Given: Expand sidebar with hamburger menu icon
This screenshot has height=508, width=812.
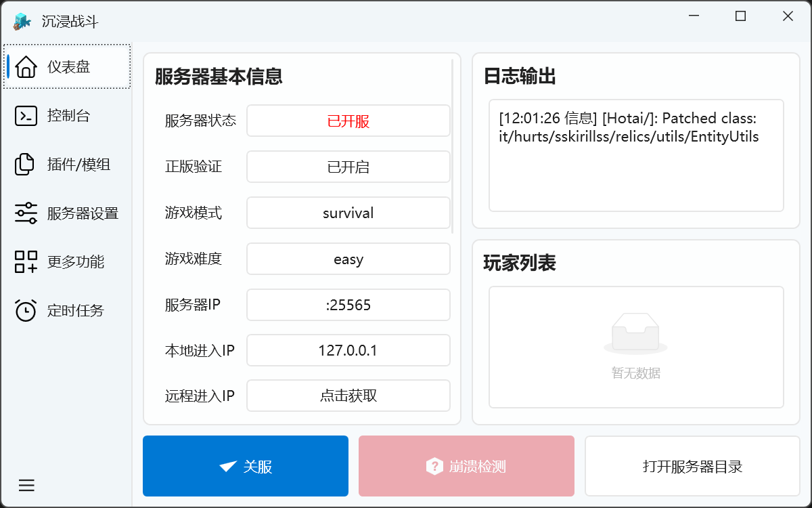Looking at the screenshot, I should click(x=26, y=486).
